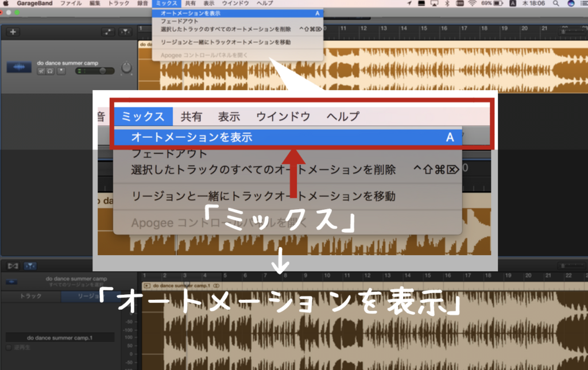Choose 選択したトラックのすべてのオートメーションを削除
This screenshot has width=588, height=370.
coord(238,29)
